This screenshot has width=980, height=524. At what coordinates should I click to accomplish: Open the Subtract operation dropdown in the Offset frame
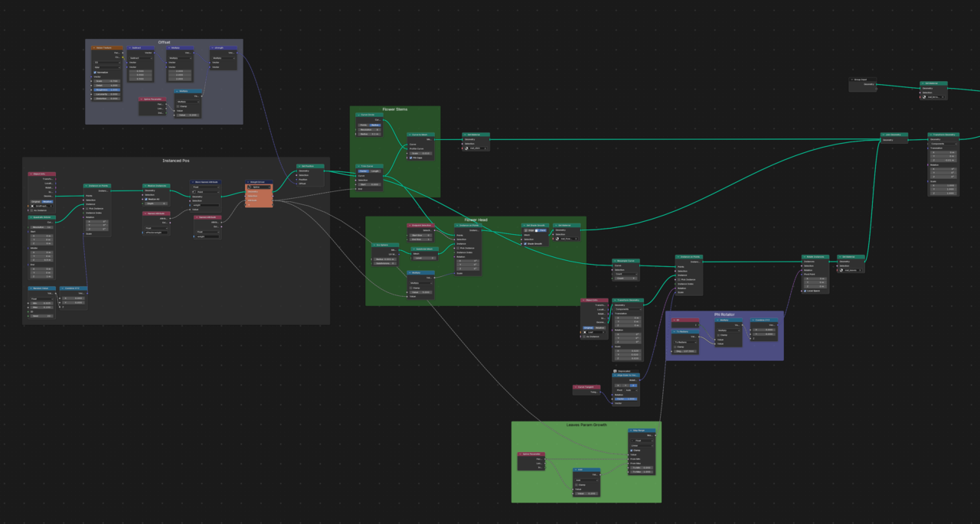141,58
